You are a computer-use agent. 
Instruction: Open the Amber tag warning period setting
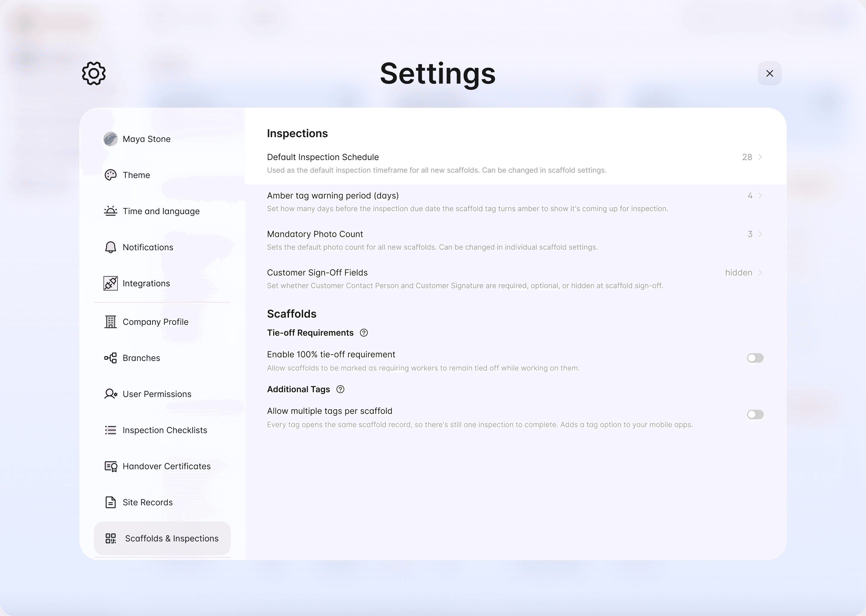click(515, 202)
